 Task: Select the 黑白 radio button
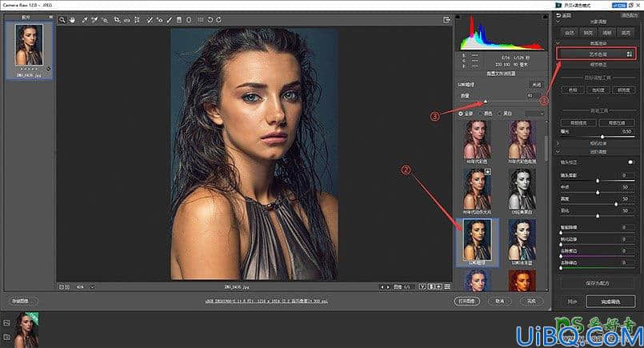click(500, 114)
